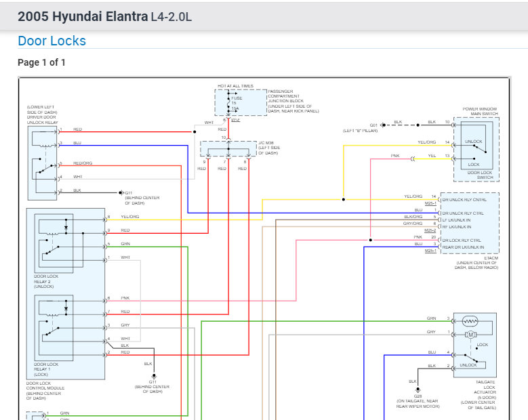Click the RED/ORG wire label
Screen dimensions: 528x420
pyautogui.click(x=83, y=163)
